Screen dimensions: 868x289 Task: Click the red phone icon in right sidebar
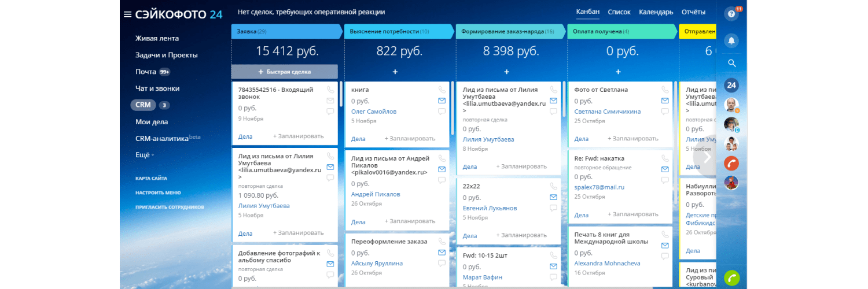click(x=731, y=163)
